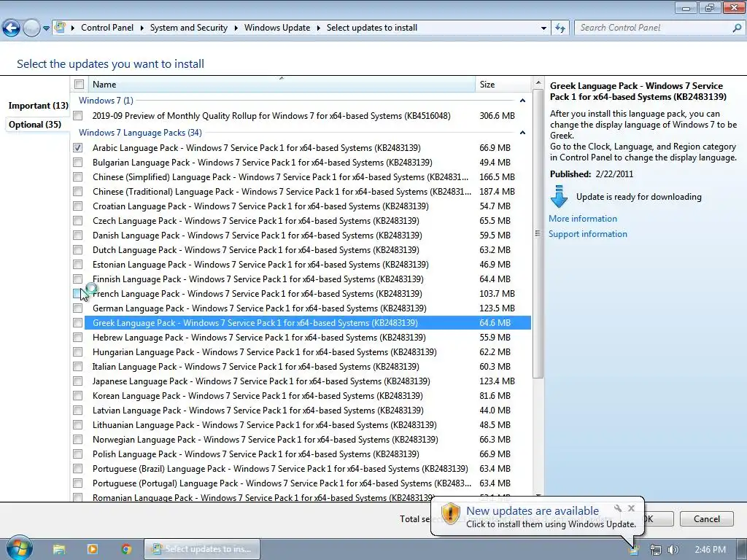Screen dimensions: 747x560
Task: Select the Norwegian Language Pack row
Action: [307, 440]
